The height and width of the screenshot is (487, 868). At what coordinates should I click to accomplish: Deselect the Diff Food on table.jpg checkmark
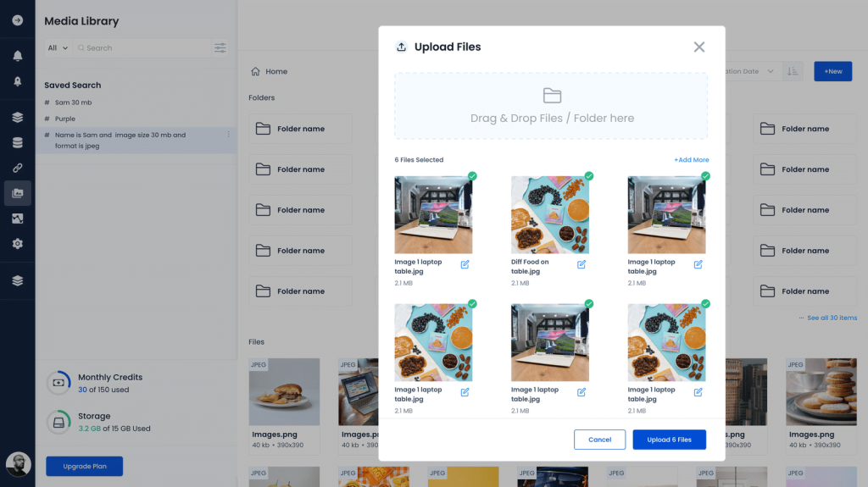(589, 176)
